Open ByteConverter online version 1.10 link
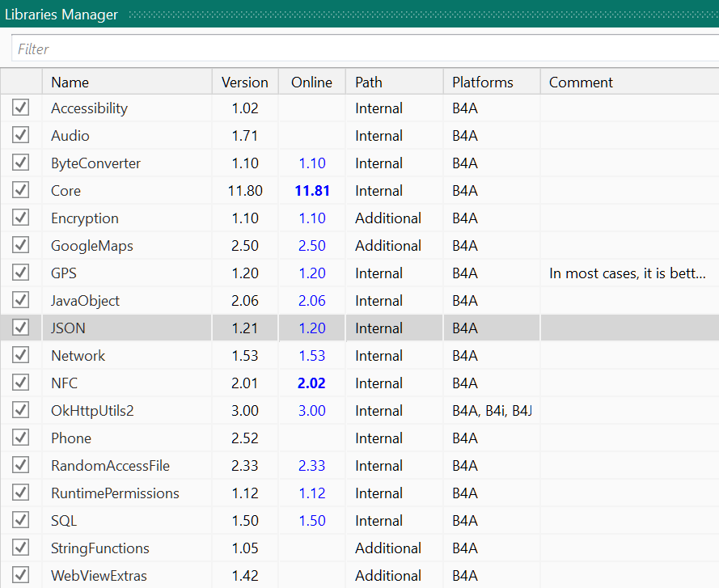Screen dimensions: 719x588 312,163
